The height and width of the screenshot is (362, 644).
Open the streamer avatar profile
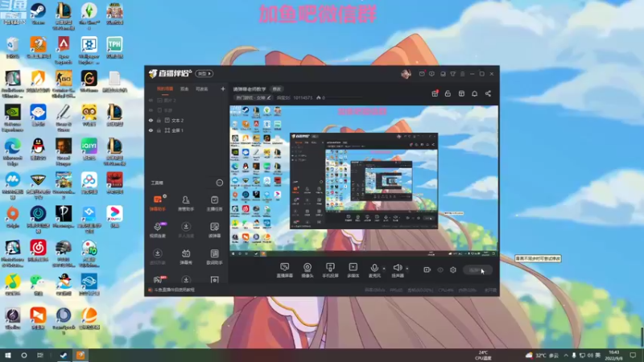406,74
